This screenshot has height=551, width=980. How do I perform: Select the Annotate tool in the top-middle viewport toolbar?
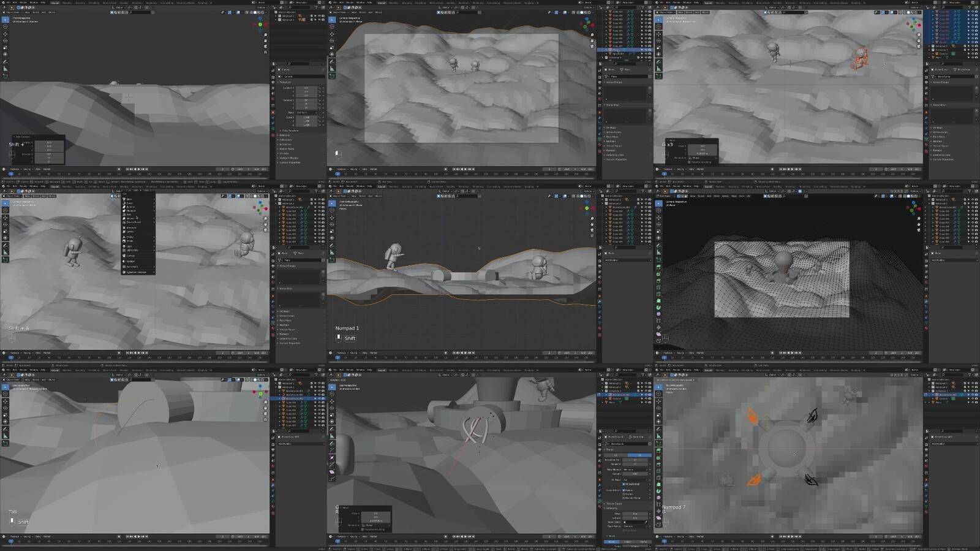[x=332, y=61]
